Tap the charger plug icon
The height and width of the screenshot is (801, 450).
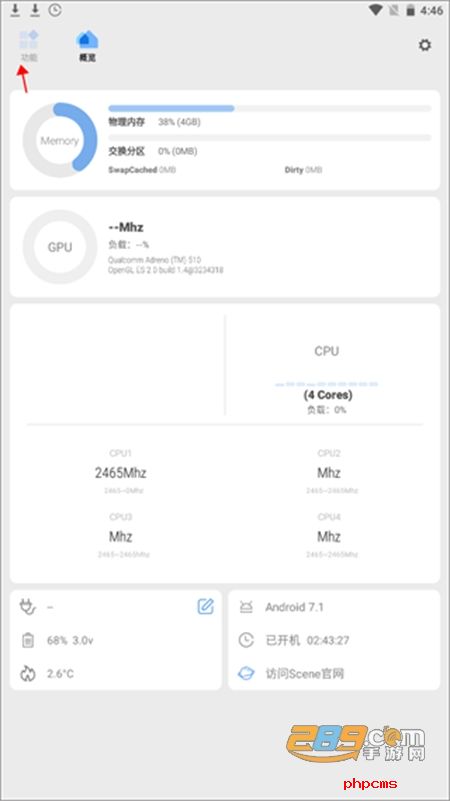[x=28, y=606]
